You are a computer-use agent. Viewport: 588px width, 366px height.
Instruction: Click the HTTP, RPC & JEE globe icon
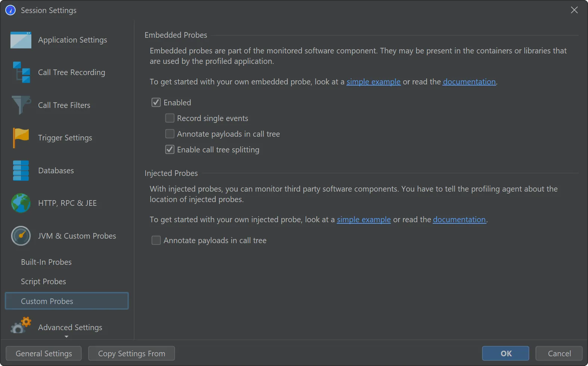point(21,203)
